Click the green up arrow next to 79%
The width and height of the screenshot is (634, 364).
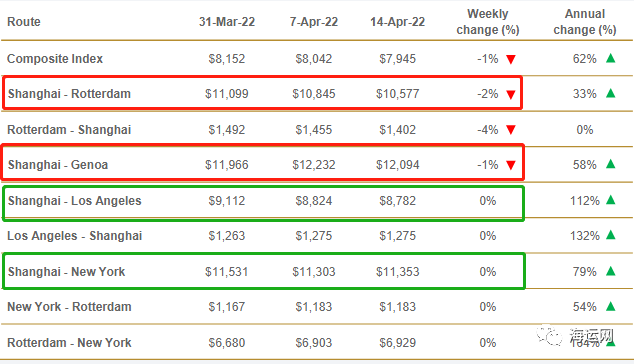(611, 271)
